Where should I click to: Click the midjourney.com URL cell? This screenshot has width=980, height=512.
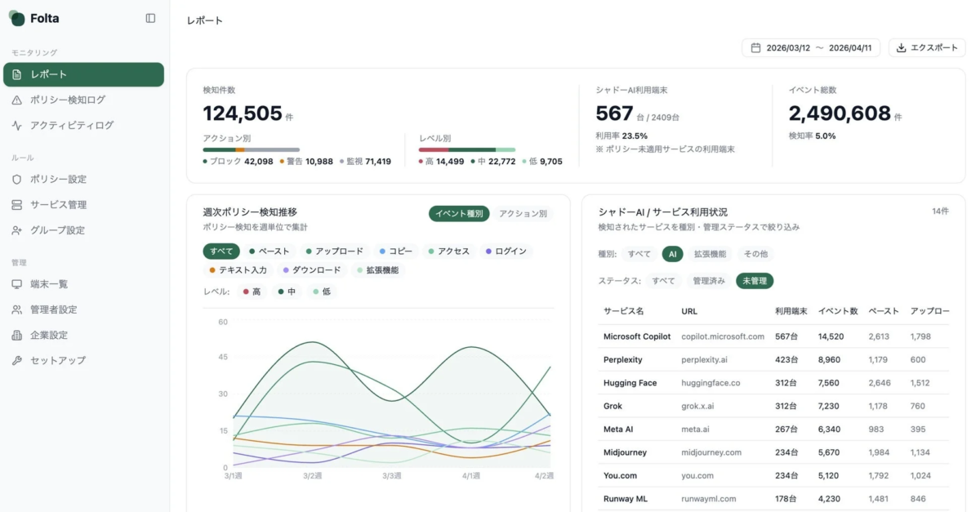pos(711,452)
